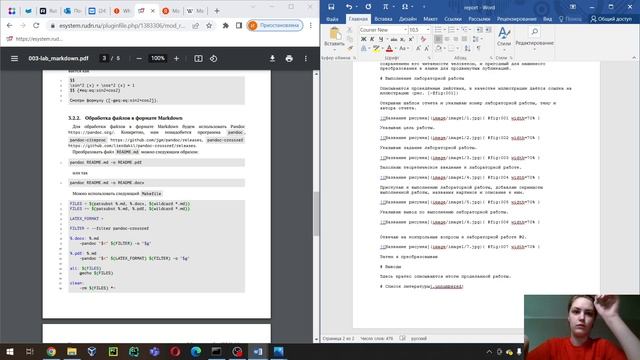Expand numbered list options in Word

(x=457, y=30)
